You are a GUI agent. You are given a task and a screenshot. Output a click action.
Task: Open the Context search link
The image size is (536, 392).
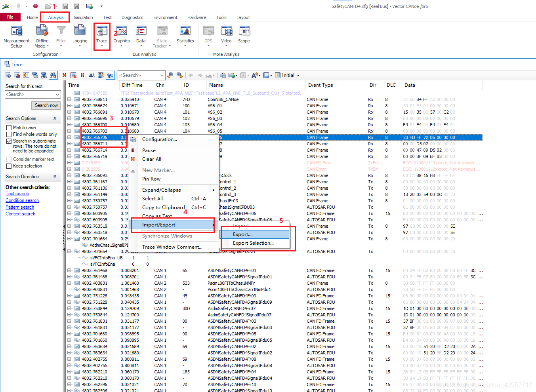(x=20, y=214)
